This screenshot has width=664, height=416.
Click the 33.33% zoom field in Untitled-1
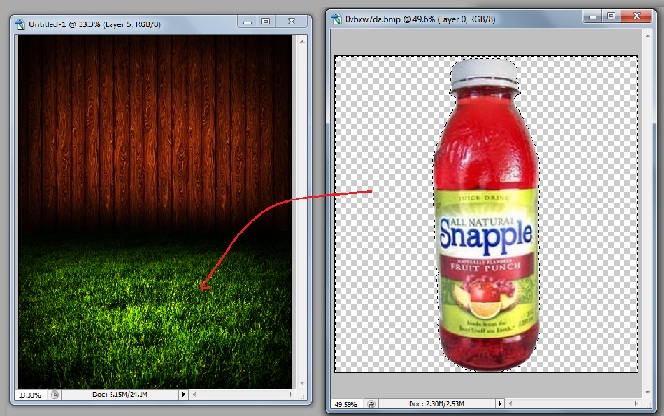31,395
